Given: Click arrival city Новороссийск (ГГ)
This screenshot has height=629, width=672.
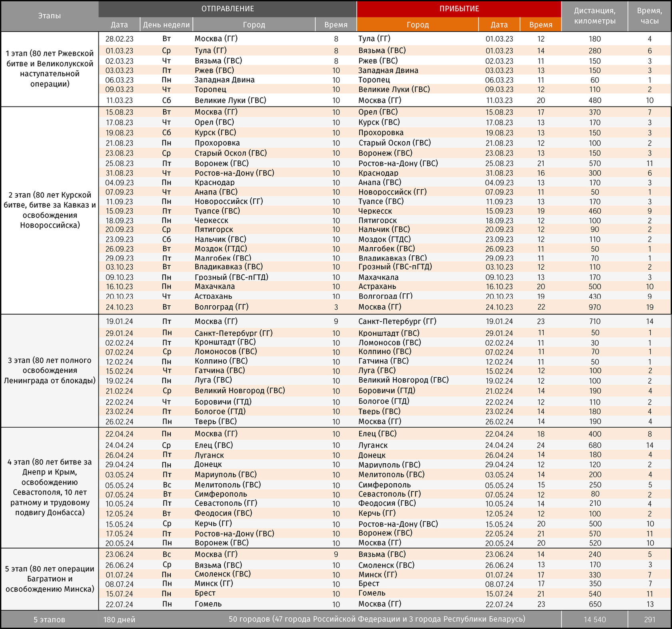Looking at the screenshot, I should [392, 192].
